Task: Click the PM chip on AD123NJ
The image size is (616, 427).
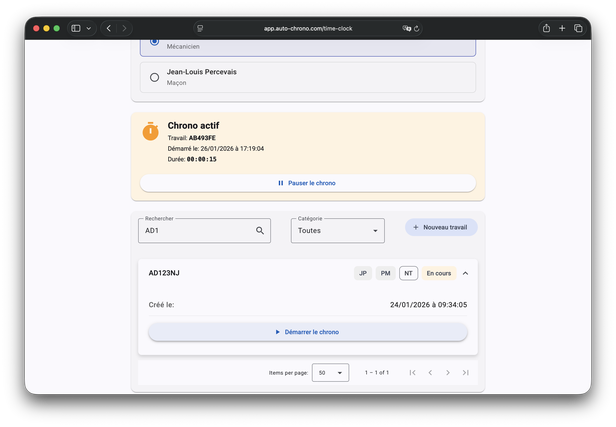Action: [385, 273]
